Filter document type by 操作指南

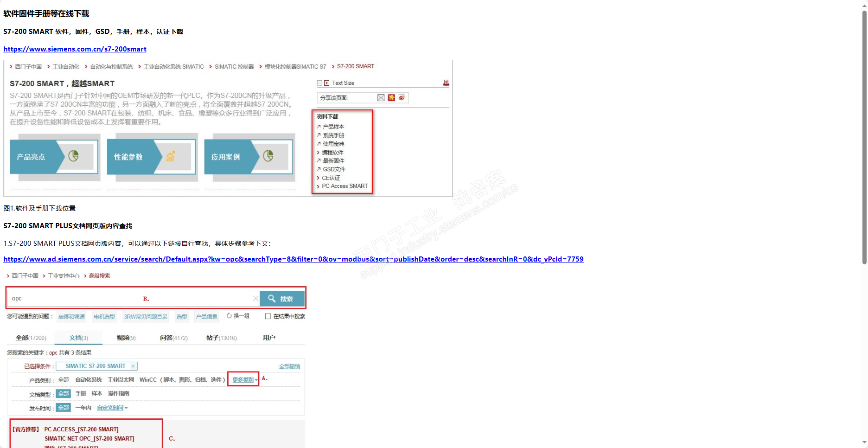click(x=119, y=394)
